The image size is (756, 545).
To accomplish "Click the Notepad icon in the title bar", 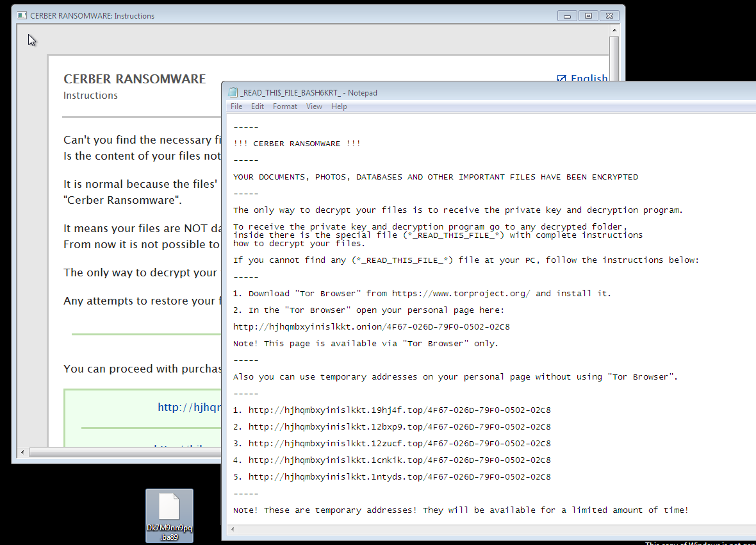I will [233, 93].
